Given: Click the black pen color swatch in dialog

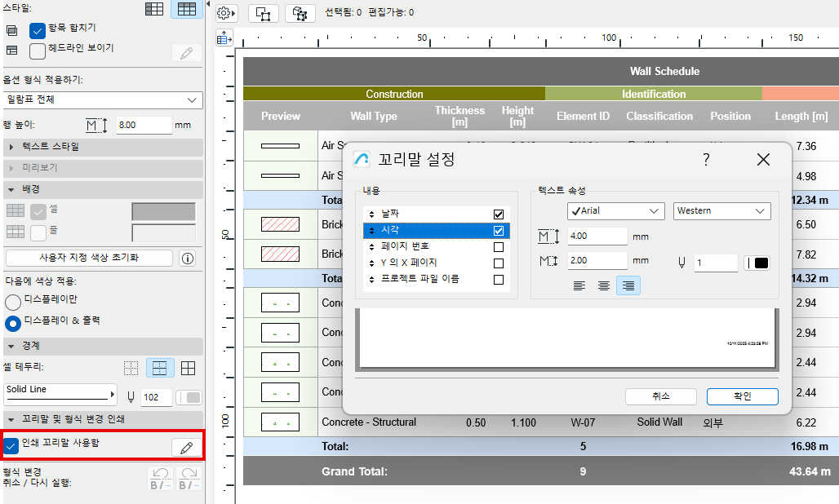Looking at the screenshot, I should pyautogui.click(x=757, y=263).
